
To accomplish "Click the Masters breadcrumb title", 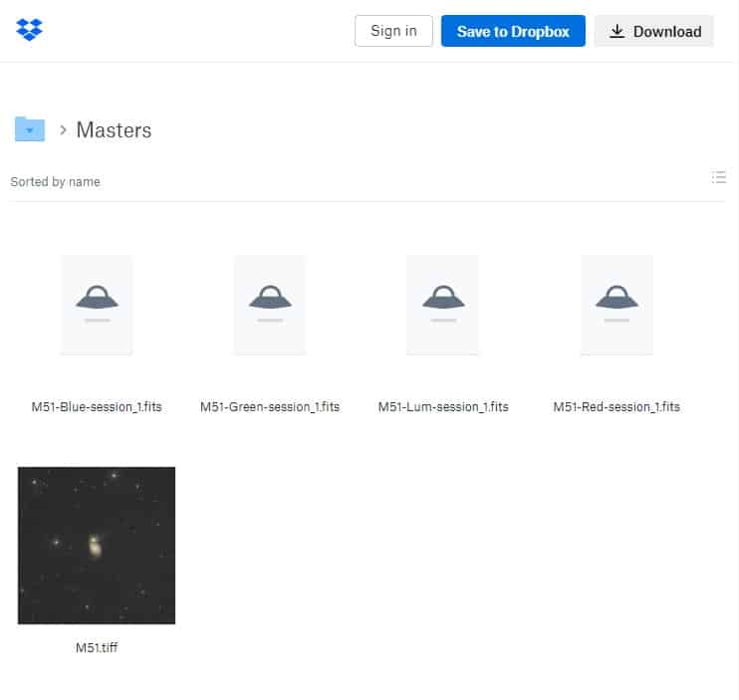I will pyautogui.click(x=115, y=130).
